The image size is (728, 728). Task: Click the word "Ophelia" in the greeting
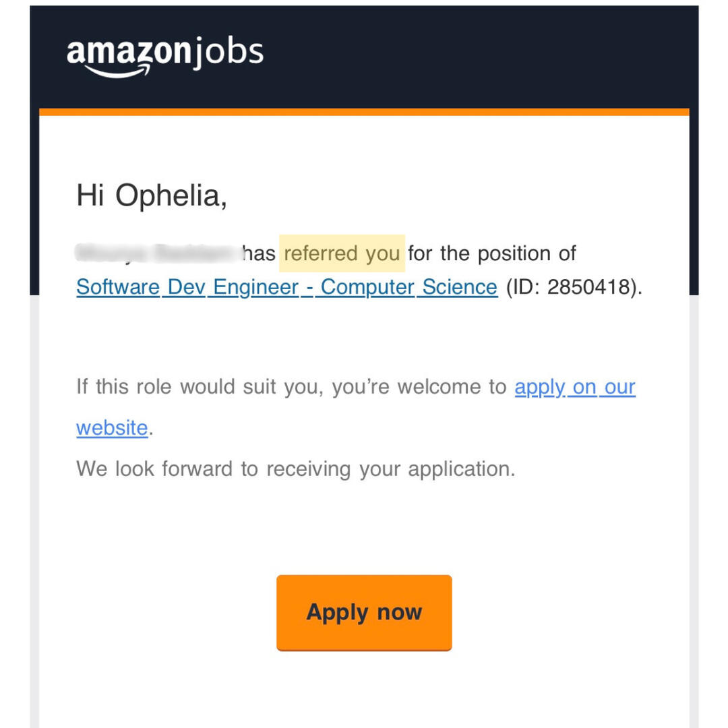coord(169,195)
